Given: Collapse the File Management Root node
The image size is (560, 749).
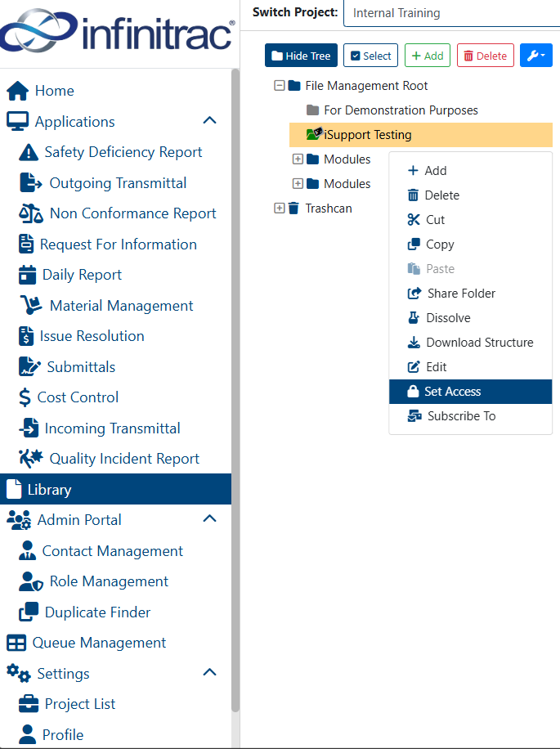Looking at the screenshot, I should [x=280, y=86].
